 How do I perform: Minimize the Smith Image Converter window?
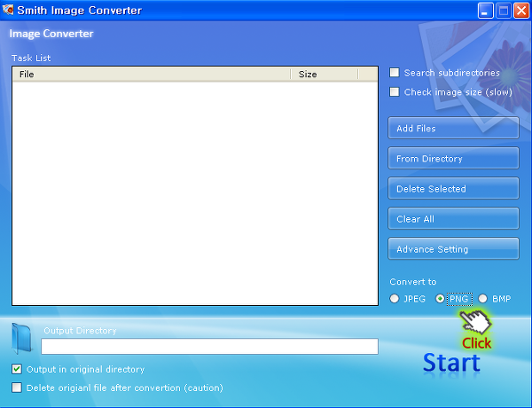[486, 11]
